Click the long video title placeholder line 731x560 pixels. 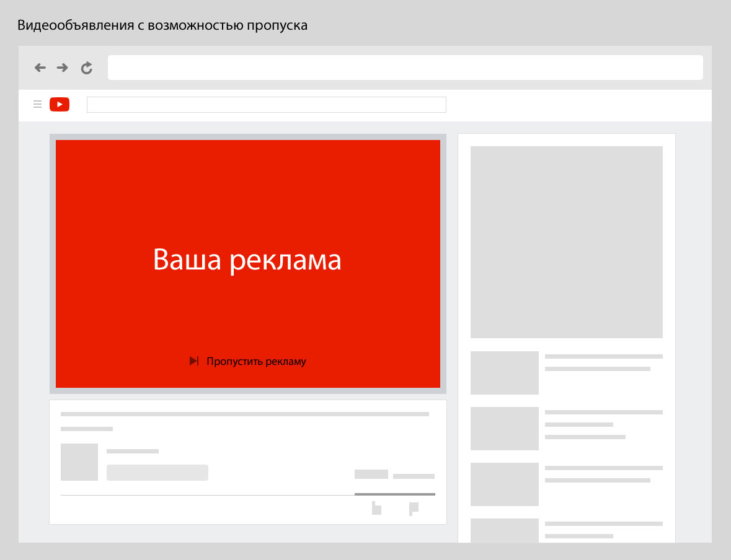pos(244,414)
